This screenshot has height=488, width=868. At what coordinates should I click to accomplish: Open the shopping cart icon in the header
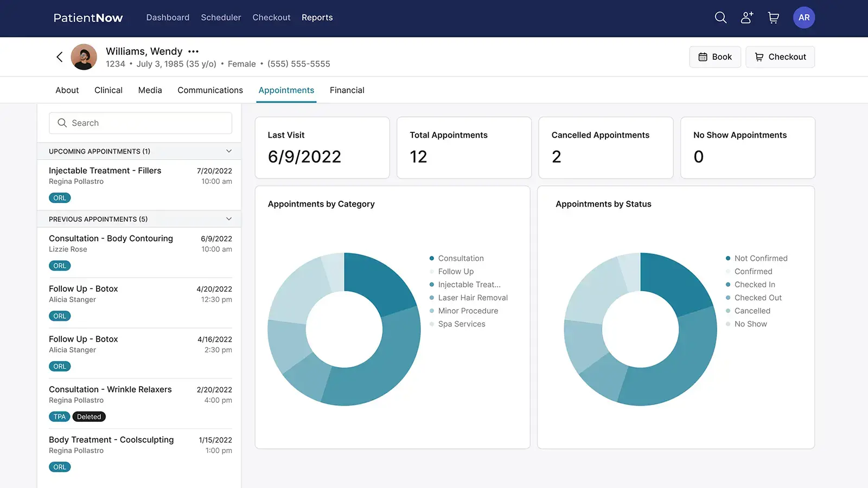pos(774,18)
